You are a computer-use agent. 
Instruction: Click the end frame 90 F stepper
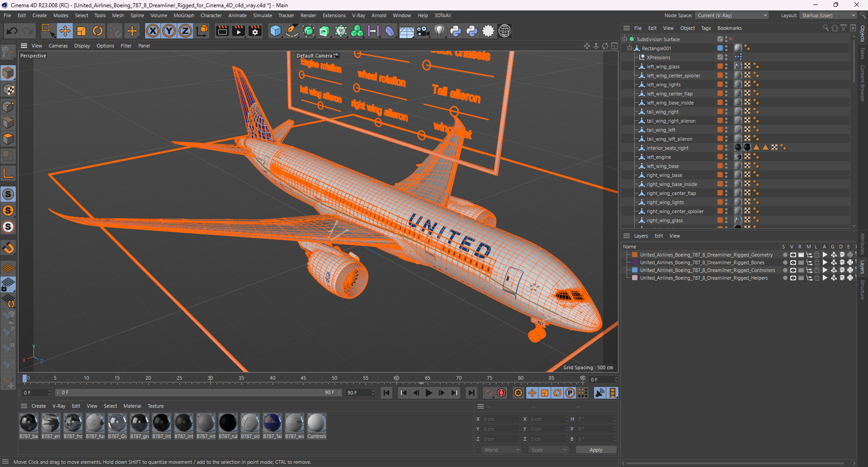tap(373, 393)
